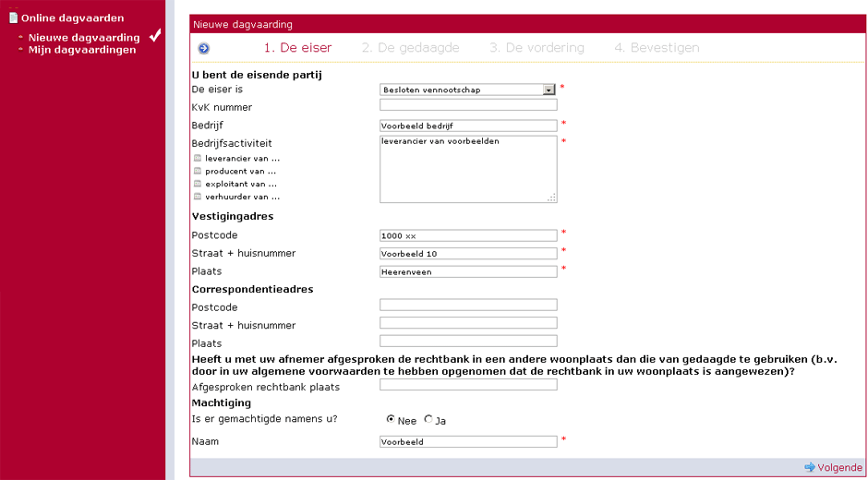The height and width of the screenshot is (480, 868).
Task: Select the 'Ja' radio button for gemachtigde
Action: (x=428, y=420)
